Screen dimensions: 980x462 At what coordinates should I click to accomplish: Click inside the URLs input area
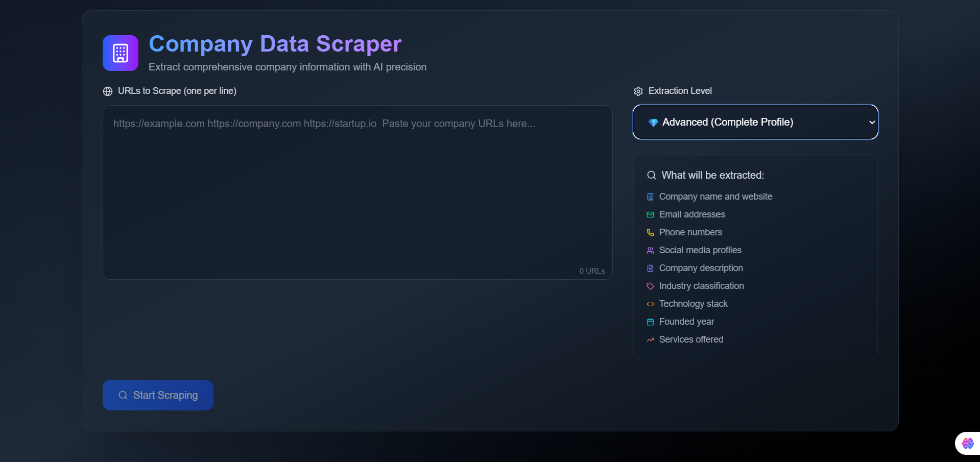click(x=357, y=192)
